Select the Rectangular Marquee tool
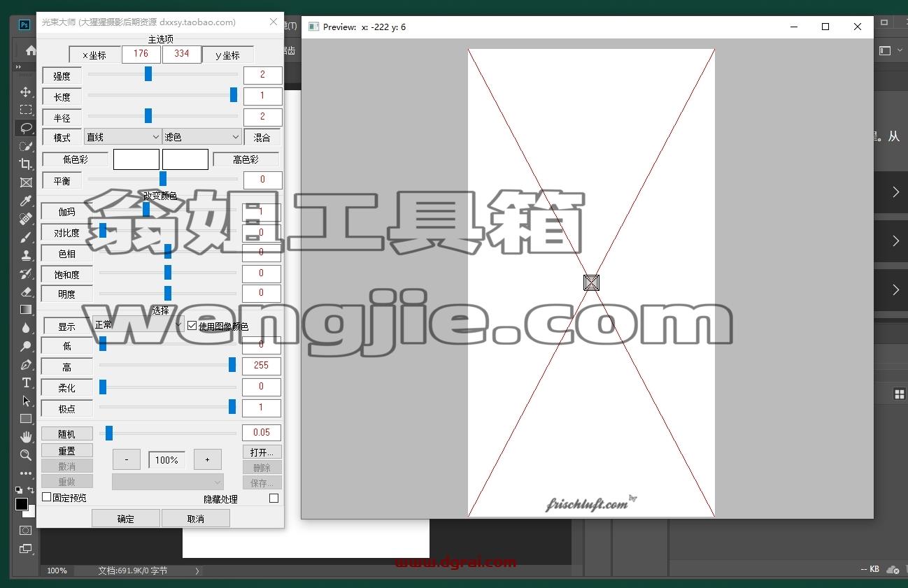This screenshot has width=908, height=588. [x=26, y=110]
